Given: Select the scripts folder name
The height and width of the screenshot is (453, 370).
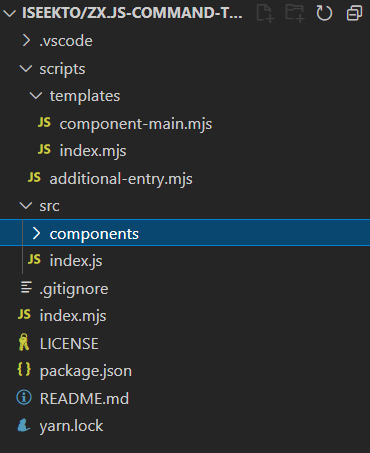Looking at the screenshot, I should point(62,69).
